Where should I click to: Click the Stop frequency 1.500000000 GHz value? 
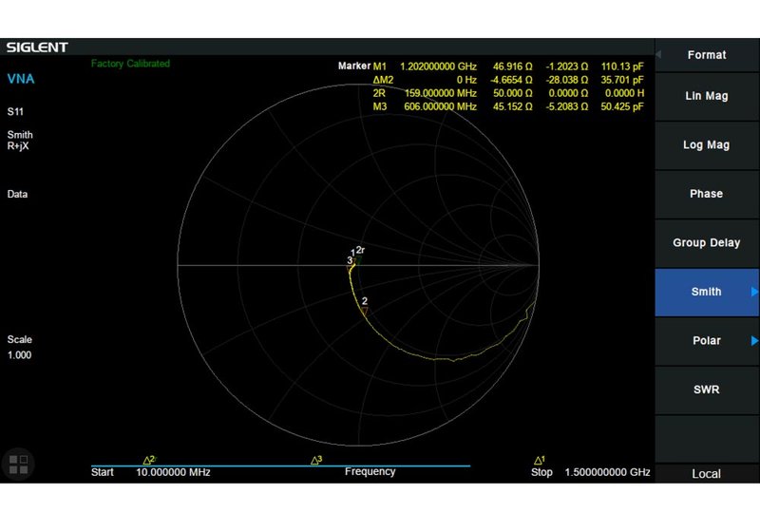click(x=607, y=472)
